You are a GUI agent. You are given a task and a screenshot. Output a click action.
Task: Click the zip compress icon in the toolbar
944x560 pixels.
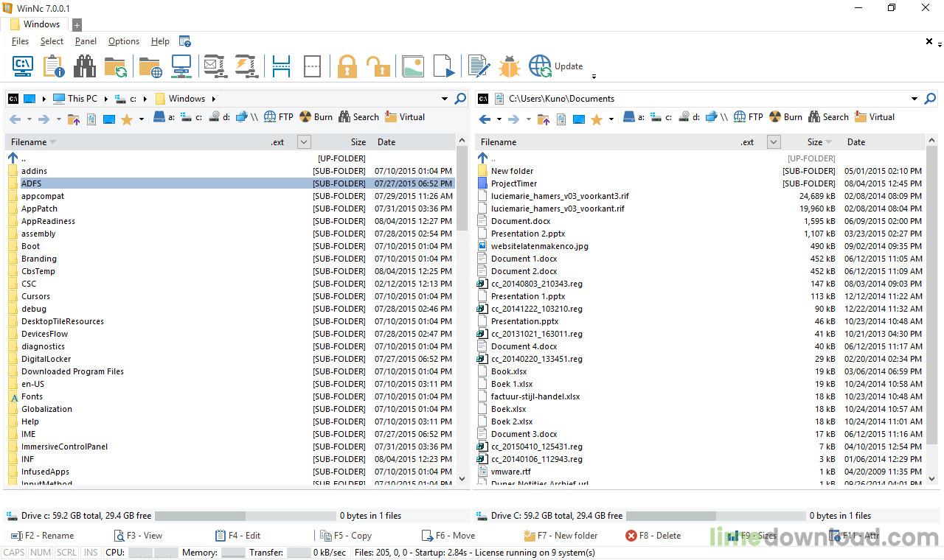pyautogui.click(x=215, y=66)
